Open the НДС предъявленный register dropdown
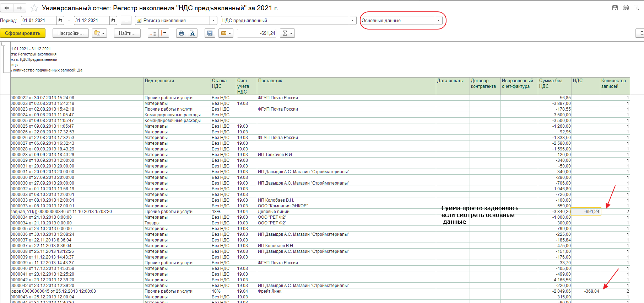 point(352,21)
